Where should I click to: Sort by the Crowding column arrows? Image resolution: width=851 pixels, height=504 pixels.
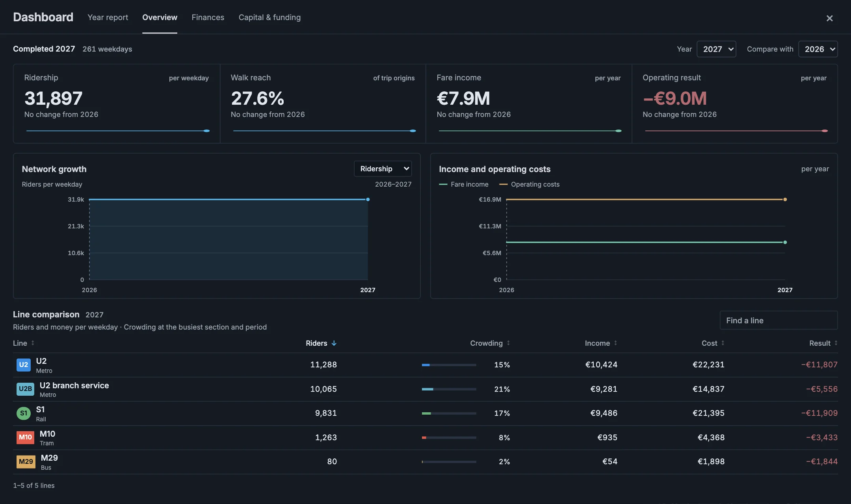[508, 343]
